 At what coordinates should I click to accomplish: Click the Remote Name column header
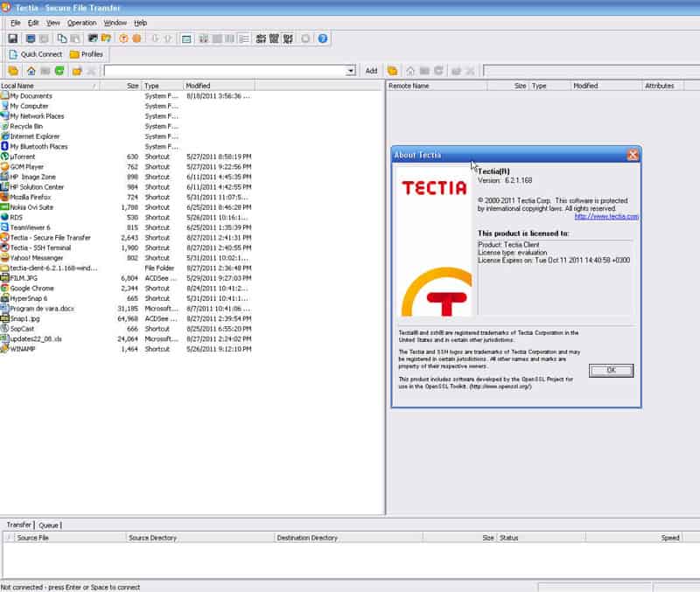437,86
